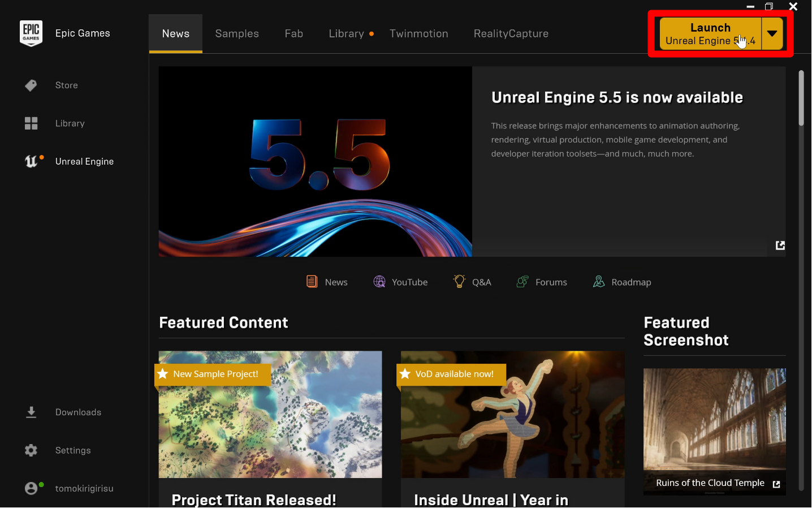This screenshot has width=812, height=508.
Task: Click the 'VoD available now!' badge text
Action: pyautogui.click(x=455, y=374)
